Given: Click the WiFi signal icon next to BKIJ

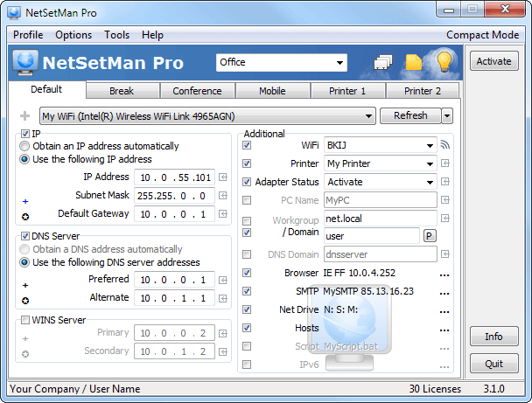Looking at the screenshot, I should [x=444, y=145].
